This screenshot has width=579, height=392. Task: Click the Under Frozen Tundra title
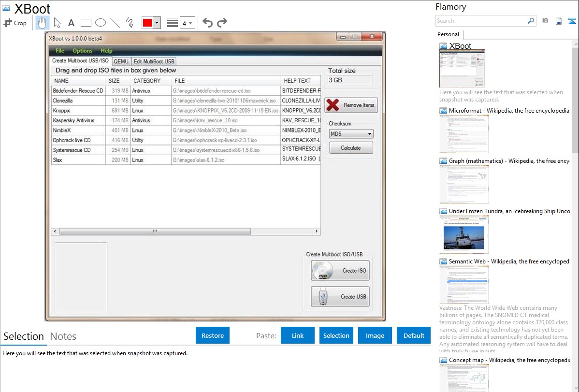(x=509, y=211)
